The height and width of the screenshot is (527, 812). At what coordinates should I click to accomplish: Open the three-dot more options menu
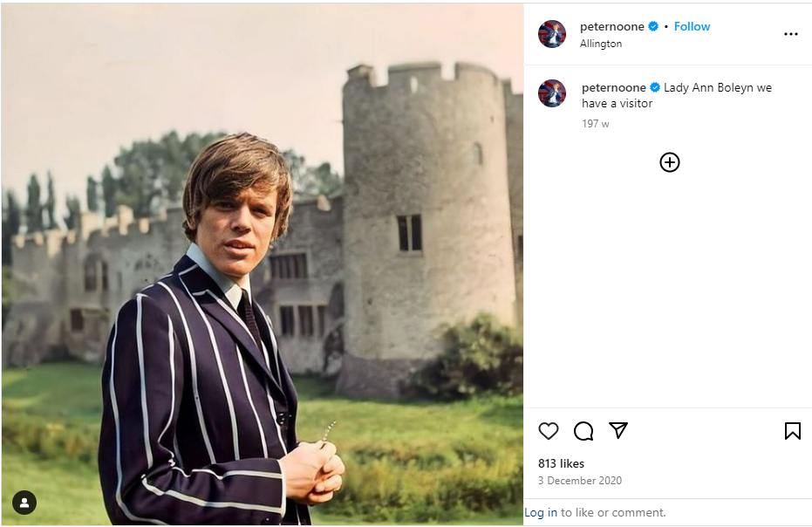coord(791,34)
